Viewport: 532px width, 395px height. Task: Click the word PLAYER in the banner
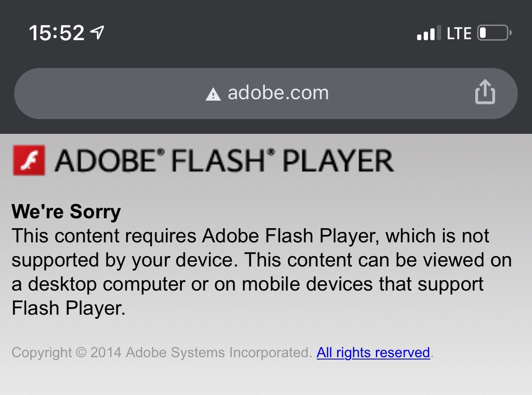pos(338,161)
